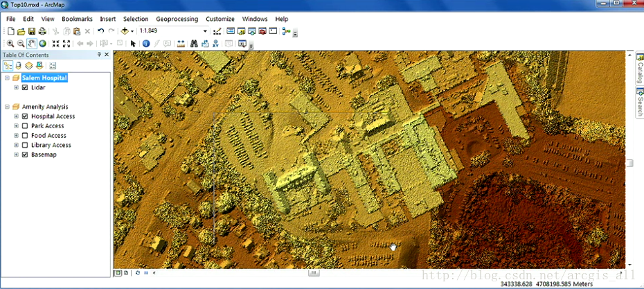Screen dimensions: 644x289
Task: Select the Zoom In tool
Action: [10, 44]
